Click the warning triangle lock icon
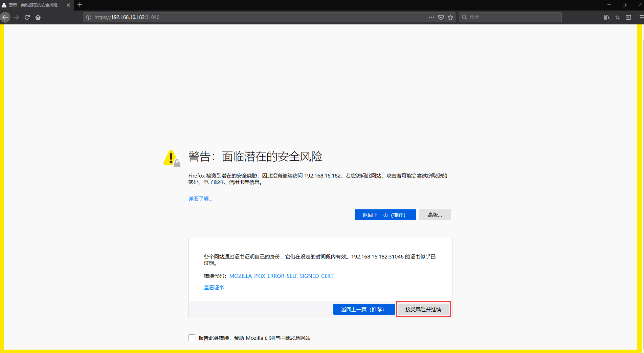The image size is (644, 353). tap(172, 158)
